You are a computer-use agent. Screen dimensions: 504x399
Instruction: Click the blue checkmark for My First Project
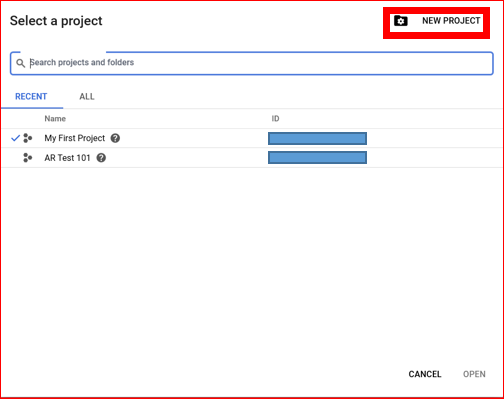pyautogui.click(x=15, y=138)
